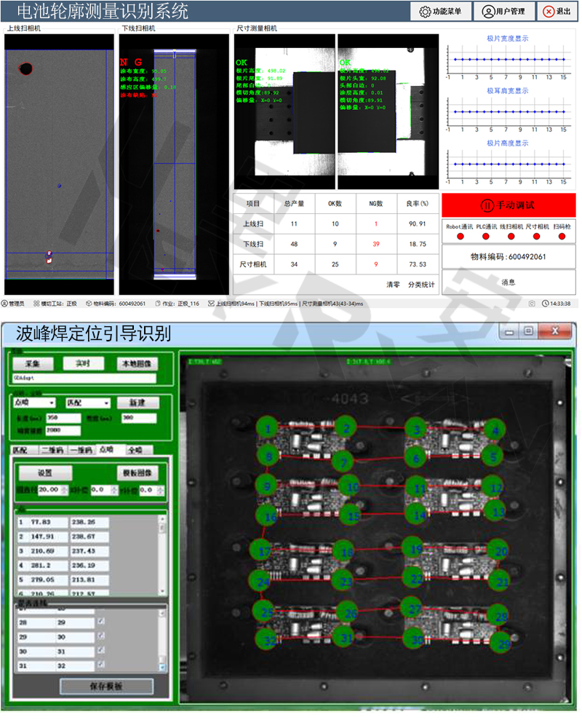Toggle the checkbox in row 30-31

click(101, 652)
